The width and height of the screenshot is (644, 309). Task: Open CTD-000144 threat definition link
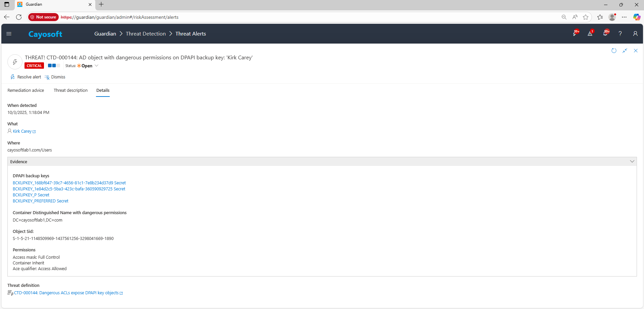[x=66, y=293]
